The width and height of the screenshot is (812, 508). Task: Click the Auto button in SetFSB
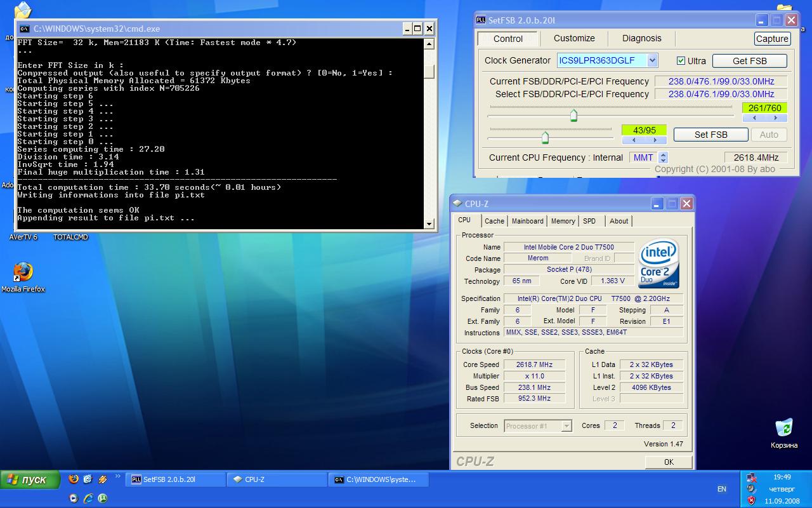[769, 135]
